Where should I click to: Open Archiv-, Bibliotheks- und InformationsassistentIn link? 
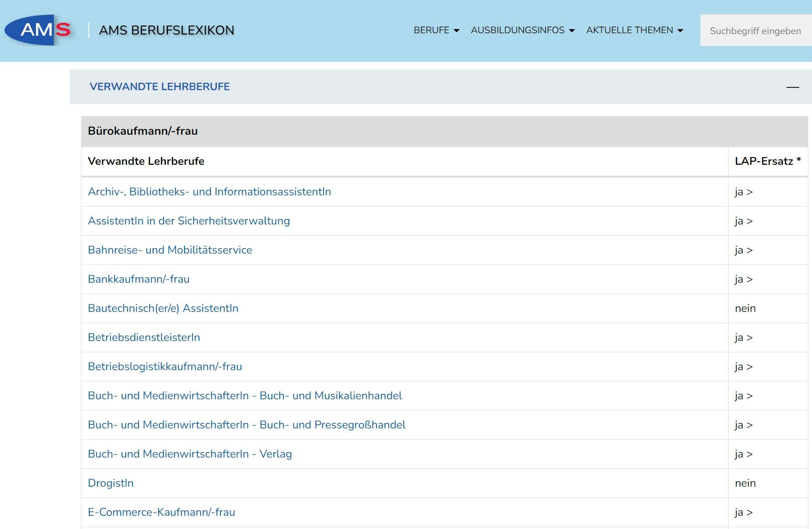pos(209,192)
